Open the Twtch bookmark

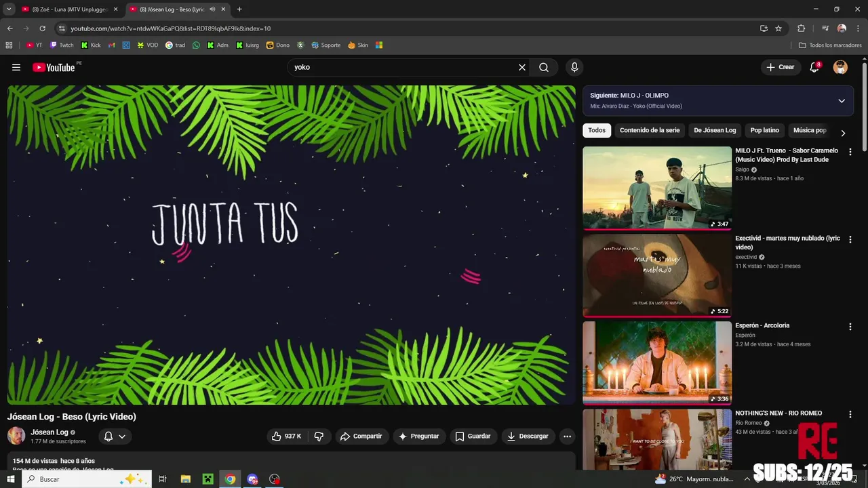point(62,45)
